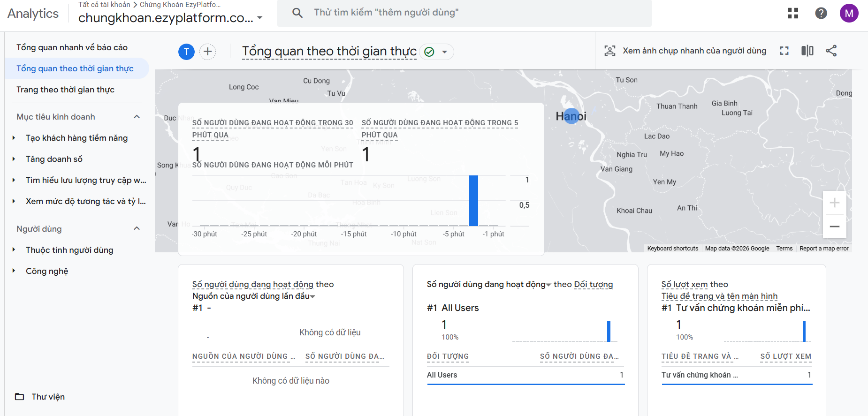Click the share report icon

tap(831, 51)
